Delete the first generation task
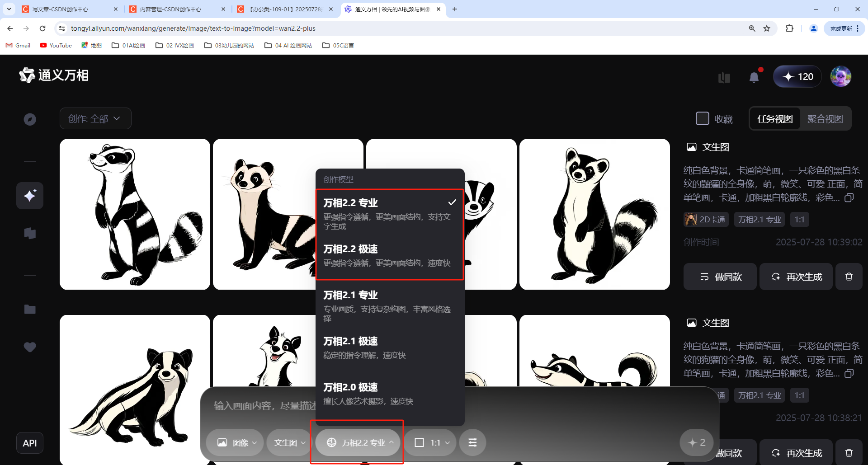The width and height of the screenshot is (868, 465). pos(849,277)
